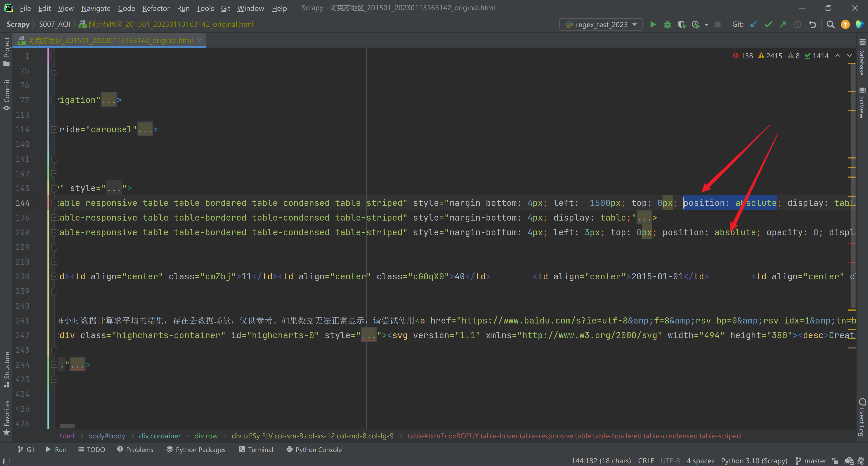
Task: Toggle the Structure tool window
Action: point(6,369)
